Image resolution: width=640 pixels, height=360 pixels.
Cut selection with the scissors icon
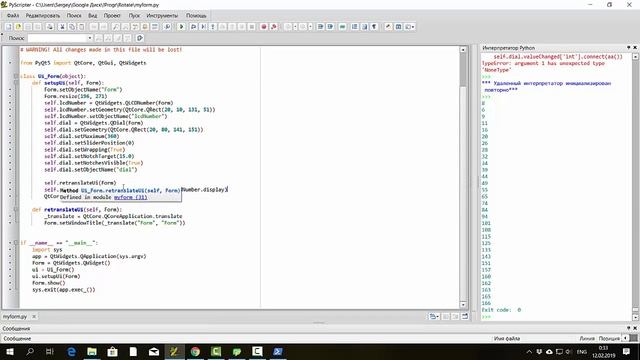tap(62, 27)
